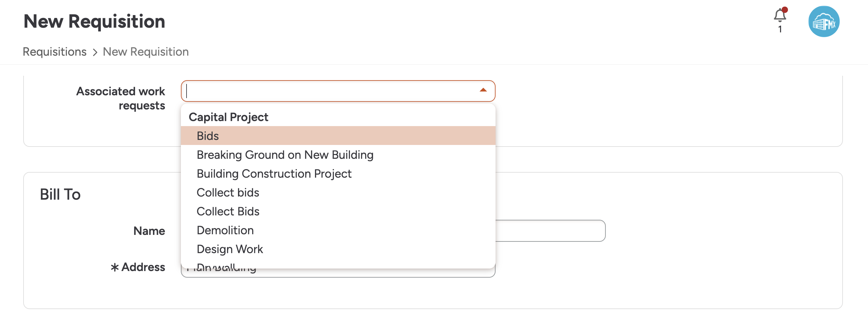This screenshot has width=868, height=327.
Task: Select Breaking Ground on New Building
Action: click(x=285, y=155)
